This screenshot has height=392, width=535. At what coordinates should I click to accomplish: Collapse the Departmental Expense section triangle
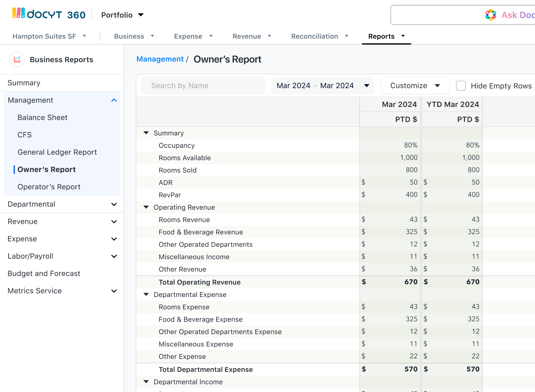point(146,294)
